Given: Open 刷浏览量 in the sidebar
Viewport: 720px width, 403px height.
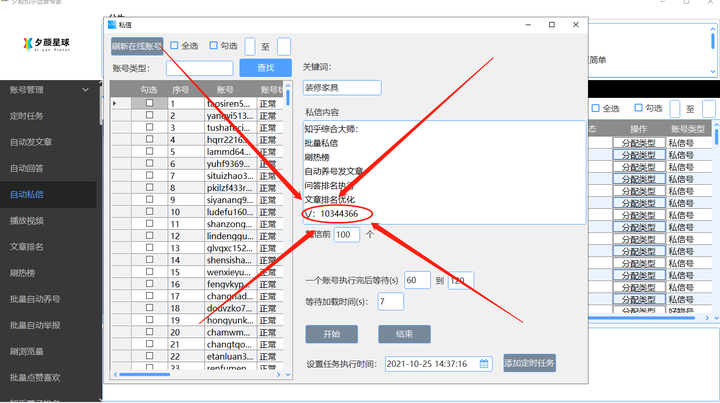Looking at the screenshot, I should [x=27, y=352].
